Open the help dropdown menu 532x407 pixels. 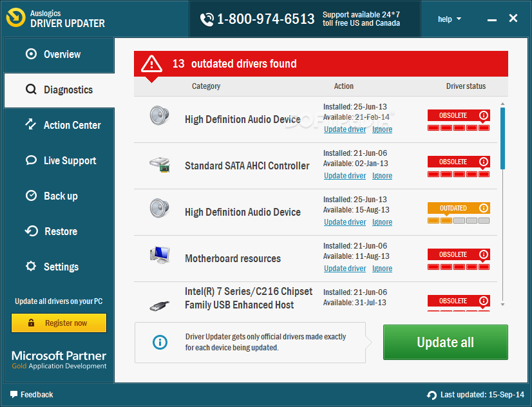(449, 19)
